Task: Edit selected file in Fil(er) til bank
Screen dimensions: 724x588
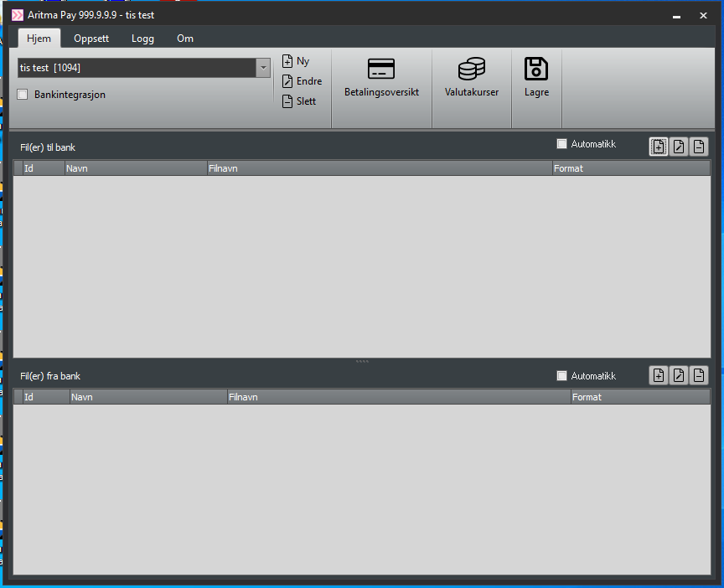Action: 679,147
